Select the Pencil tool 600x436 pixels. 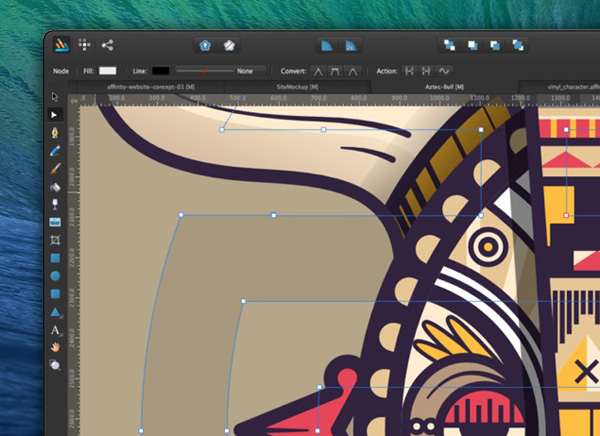[x=55, y=150]
